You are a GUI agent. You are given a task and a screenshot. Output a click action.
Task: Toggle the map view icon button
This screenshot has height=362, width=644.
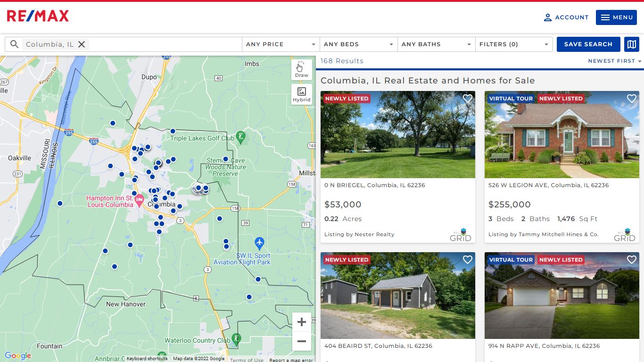coord(631,44)
